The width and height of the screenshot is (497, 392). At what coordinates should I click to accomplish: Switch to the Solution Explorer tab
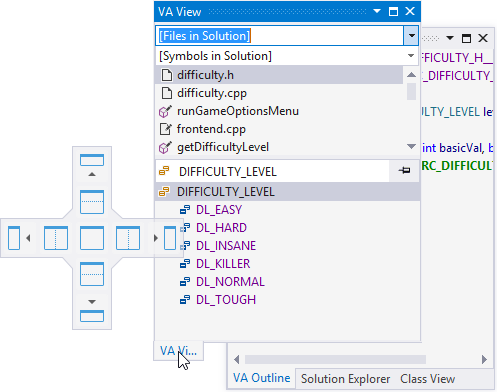pos(345,379)
